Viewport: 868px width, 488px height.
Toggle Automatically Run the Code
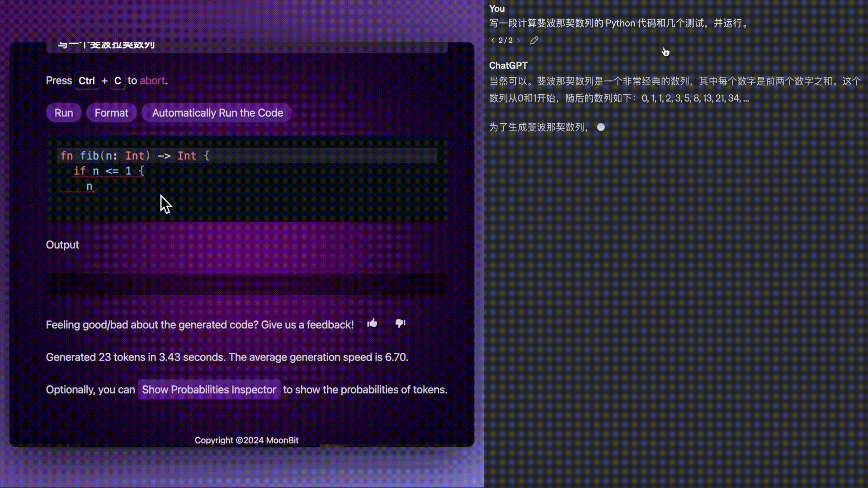[217, 113]
